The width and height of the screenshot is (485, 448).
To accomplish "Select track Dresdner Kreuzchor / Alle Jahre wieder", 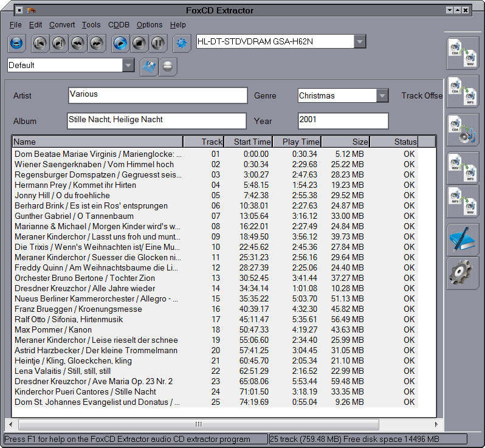I will 216,288.
